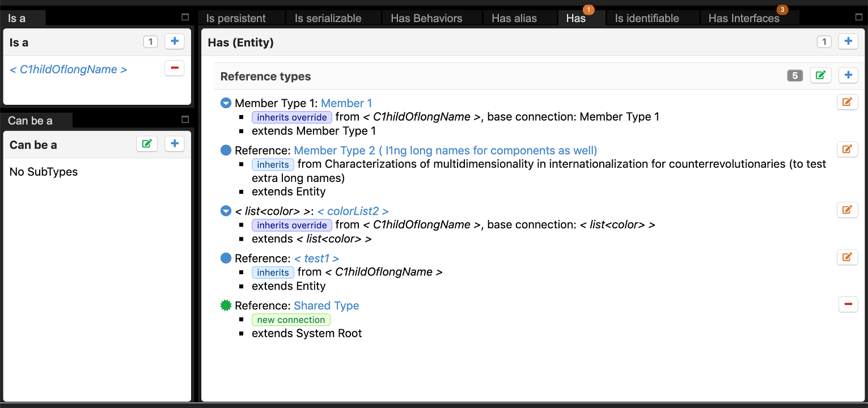Open the Shared Type link
This screenshot has width=868, height=408.
point(326,305)
